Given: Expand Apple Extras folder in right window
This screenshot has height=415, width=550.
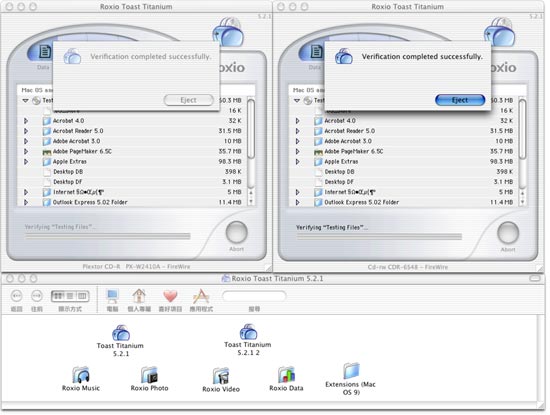Looking at the screenshot, I should click(297, 161).
